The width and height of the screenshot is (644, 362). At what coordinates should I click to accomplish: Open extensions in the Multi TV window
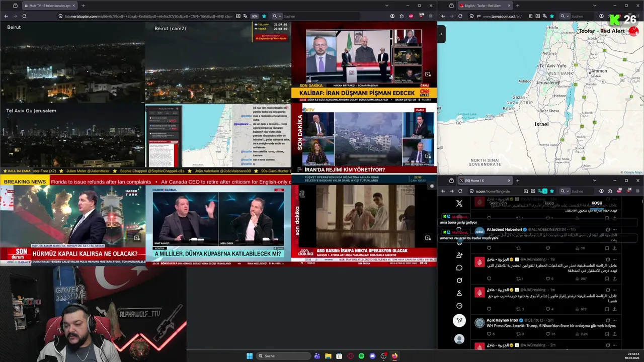[401, 16]
